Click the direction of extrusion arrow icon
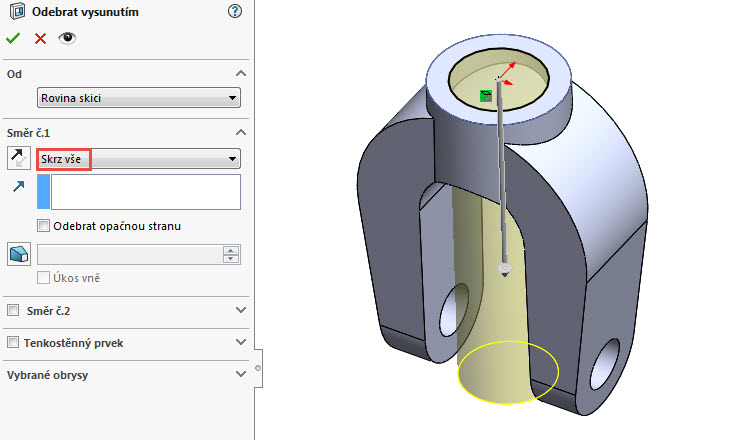The image size is (750, 440). tap(19, 186)
